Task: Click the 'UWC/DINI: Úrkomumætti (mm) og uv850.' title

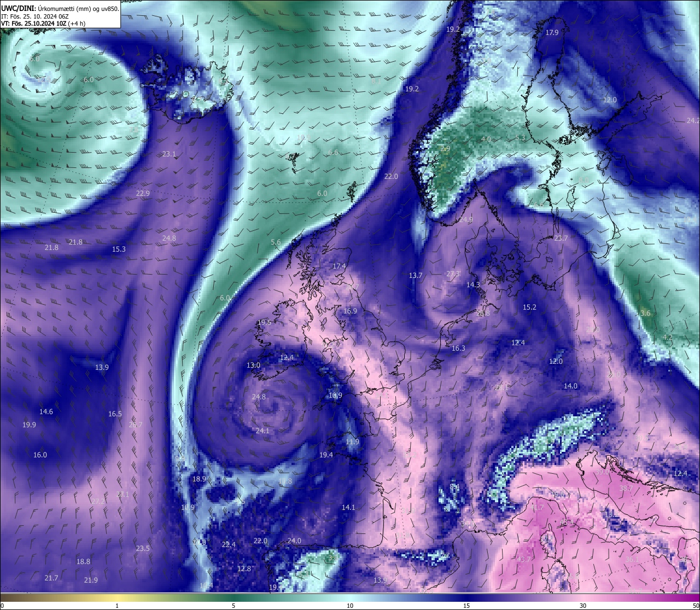Action: [60, 9]
